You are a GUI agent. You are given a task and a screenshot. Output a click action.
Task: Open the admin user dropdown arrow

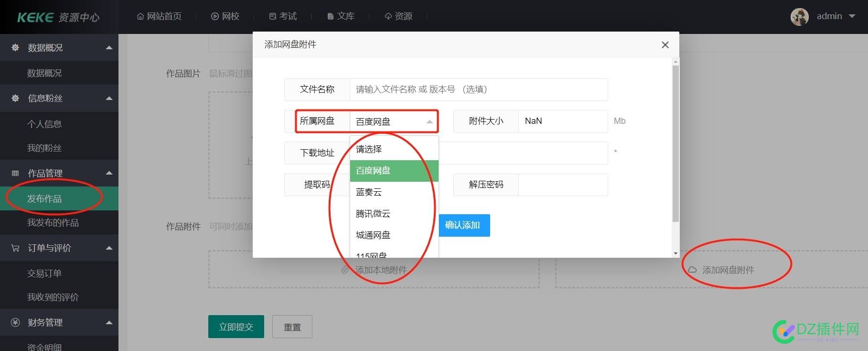coord(852,16)
